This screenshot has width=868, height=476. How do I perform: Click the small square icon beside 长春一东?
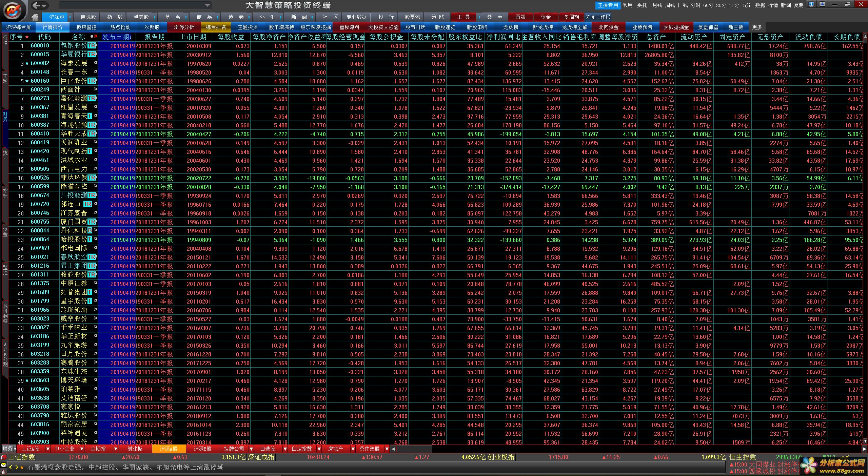pyautogui.click(x=96, y=71)
